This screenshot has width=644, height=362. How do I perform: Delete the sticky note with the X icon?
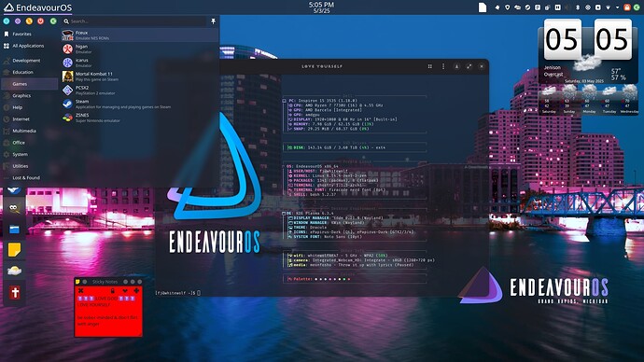coord(81,290)
